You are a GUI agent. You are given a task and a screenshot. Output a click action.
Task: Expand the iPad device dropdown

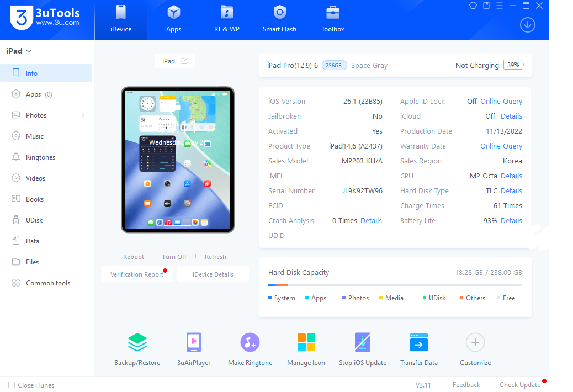(x=29, y=51)
